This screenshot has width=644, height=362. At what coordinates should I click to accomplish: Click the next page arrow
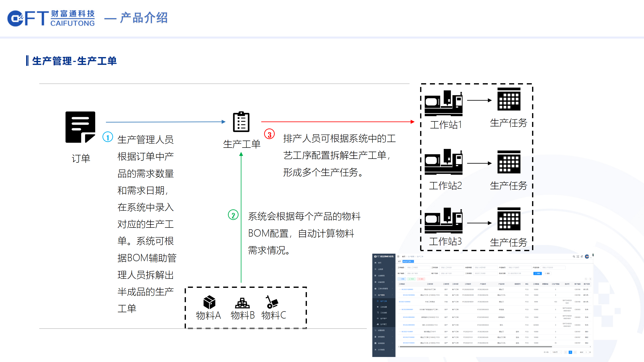[x=575, y=352]
